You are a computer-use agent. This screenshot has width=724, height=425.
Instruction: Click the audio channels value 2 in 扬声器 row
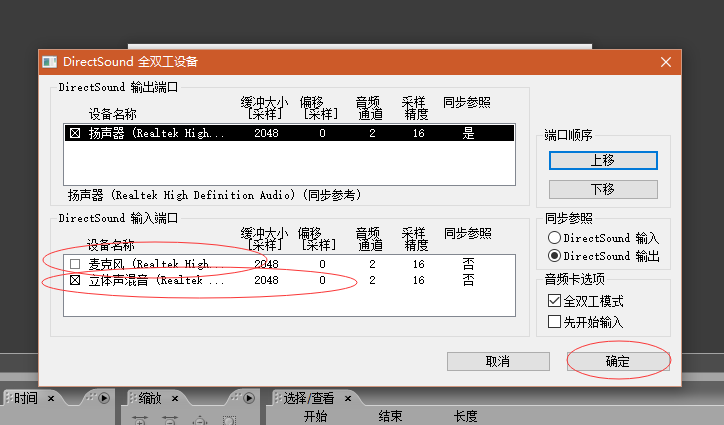point(372,133)
